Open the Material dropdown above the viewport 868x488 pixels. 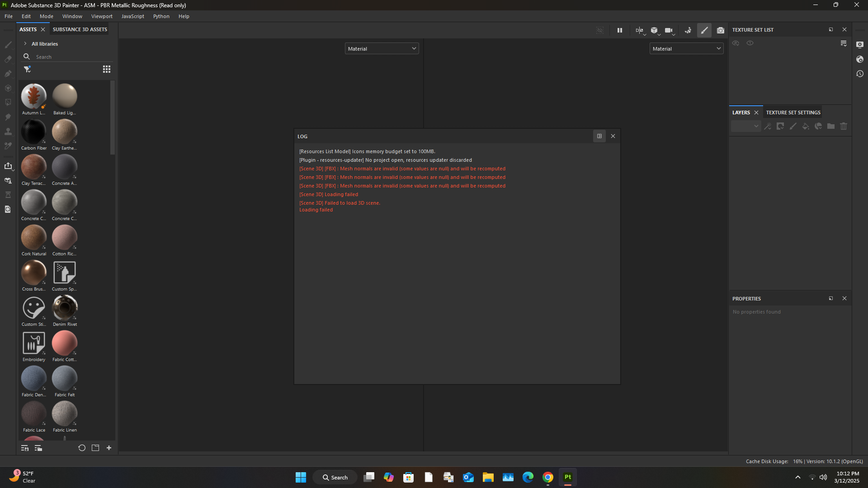click(382, 48)
